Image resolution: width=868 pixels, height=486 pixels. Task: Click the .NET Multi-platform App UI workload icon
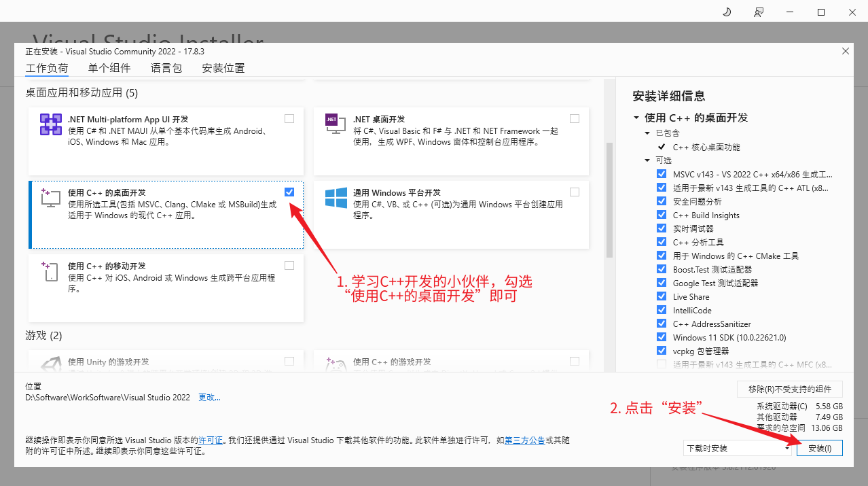[x=51, y=124]
